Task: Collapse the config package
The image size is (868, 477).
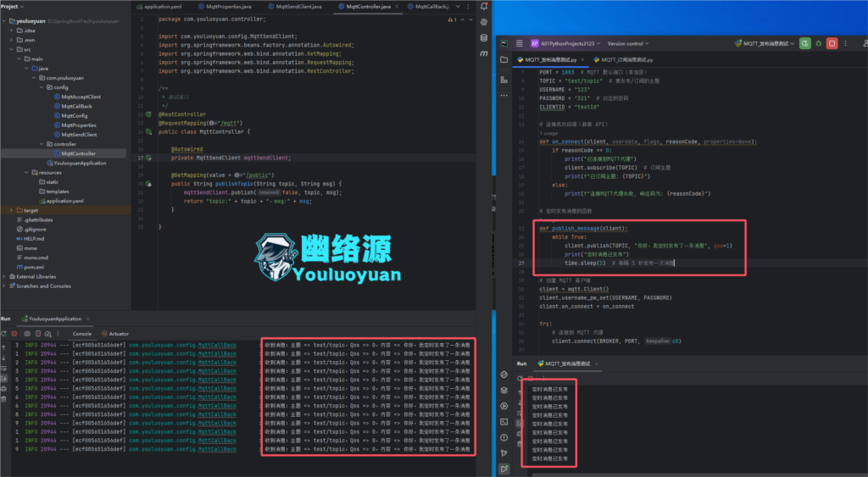Action: pyautogui.click(x=42, y=87)
